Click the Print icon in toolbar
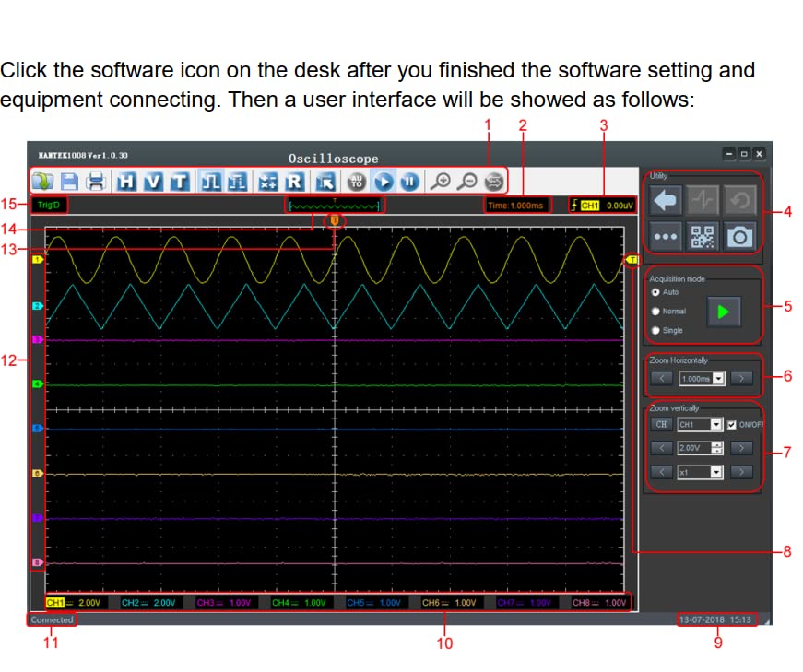The height and width of the screenshot is (672, 803). 96,181
